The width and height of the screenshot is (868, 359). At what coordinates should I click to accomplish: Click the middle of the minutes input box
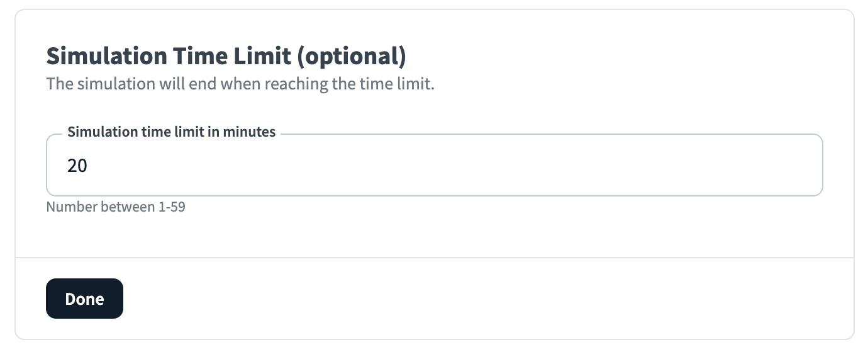[434, 166]
